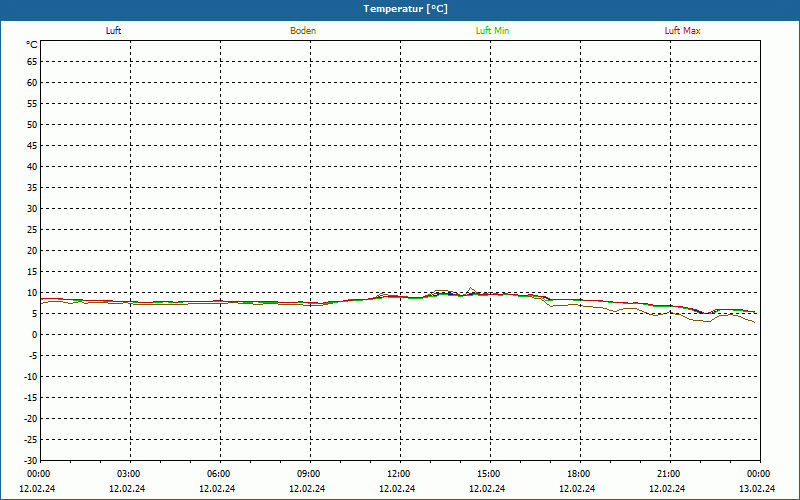Click the 40 value on the y-axis

tap(32, 167)
